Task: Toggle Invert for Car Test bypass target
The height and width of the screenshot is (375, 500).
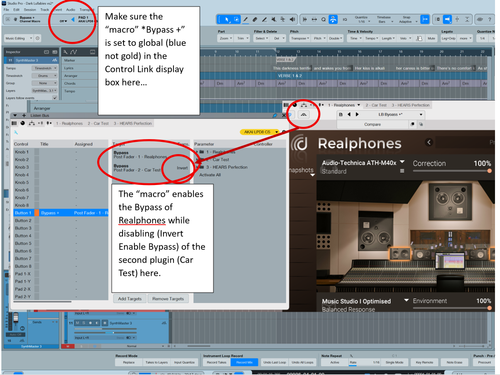Action: tap(182, 168)
